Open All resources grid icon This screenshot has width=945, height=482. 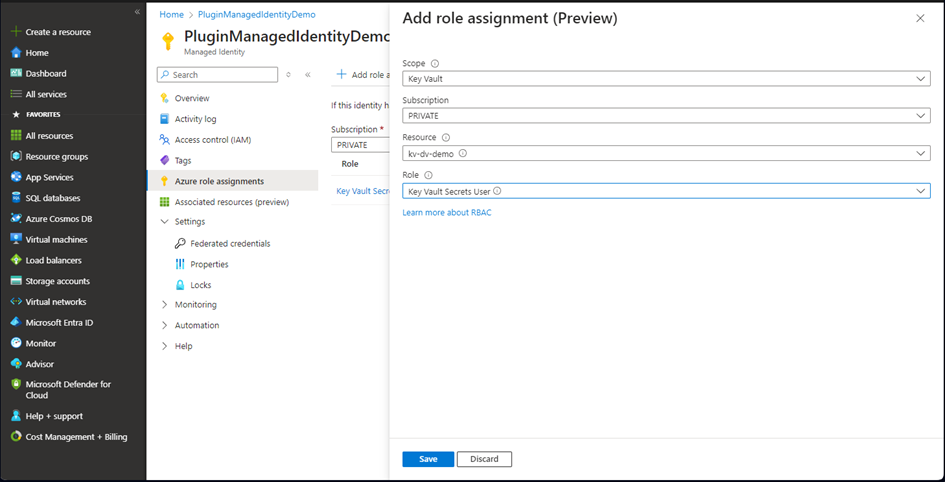(x=16, y=136)
